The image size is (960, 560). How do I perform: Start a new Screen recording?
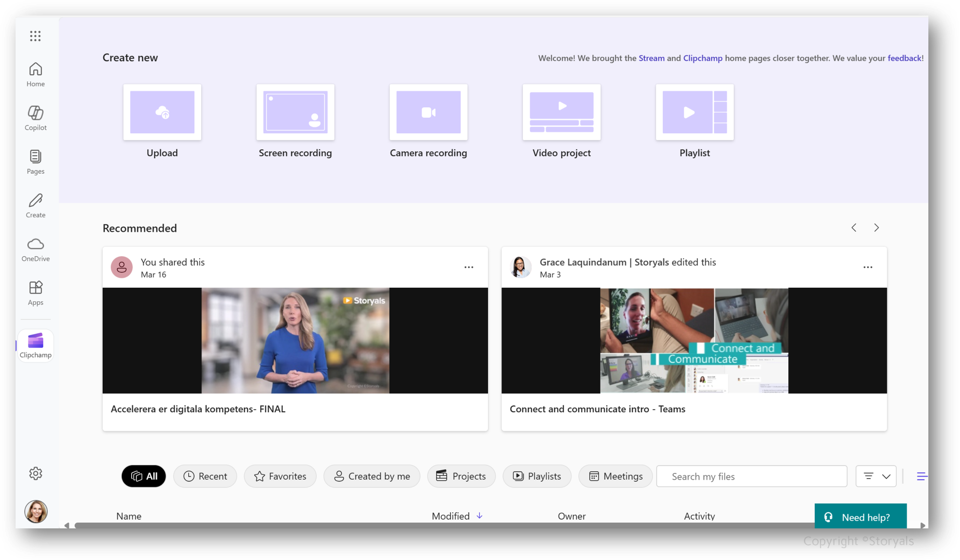(295, 113)
